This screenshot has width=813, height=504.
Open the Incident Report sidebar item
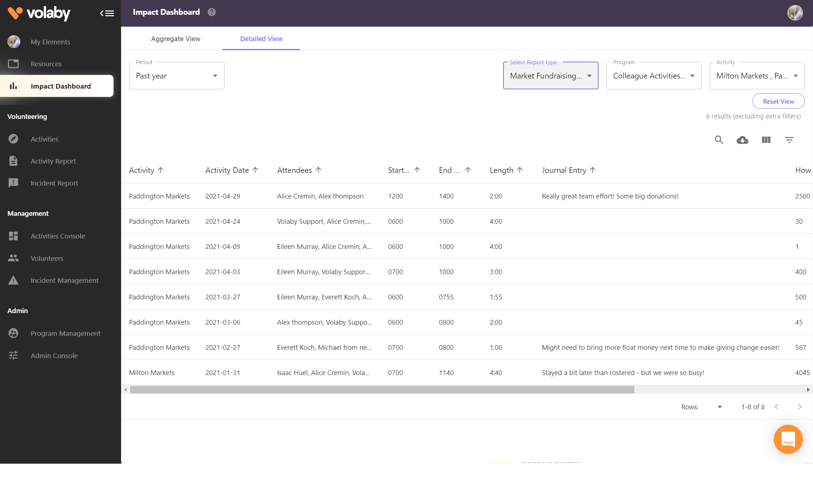54,183
